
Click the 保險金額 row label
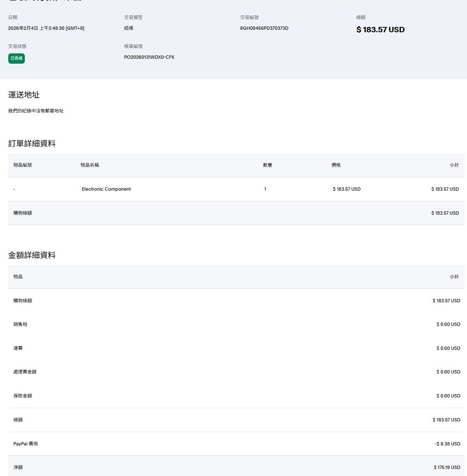22,396
